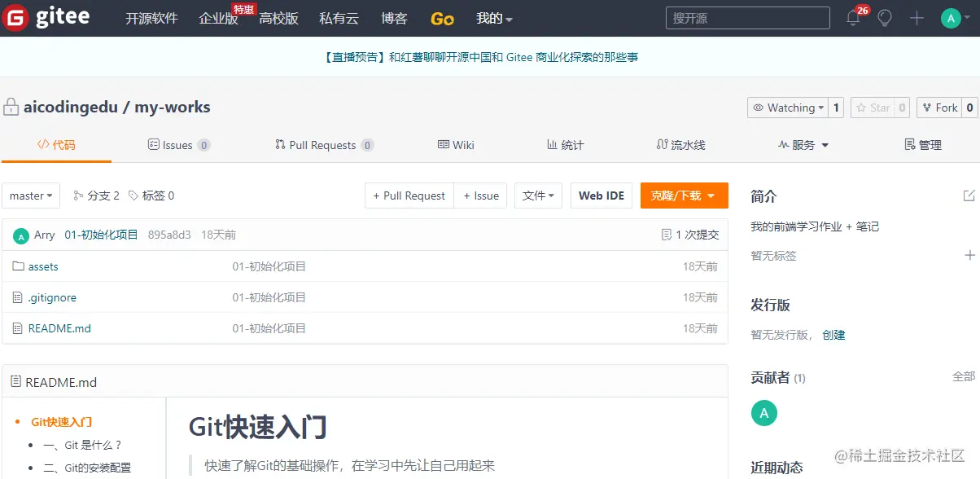Image resolution: width=980 pixels, height=479 pixels.
Task: Open 我的 dropdown menu
Action: coord(494,18)
